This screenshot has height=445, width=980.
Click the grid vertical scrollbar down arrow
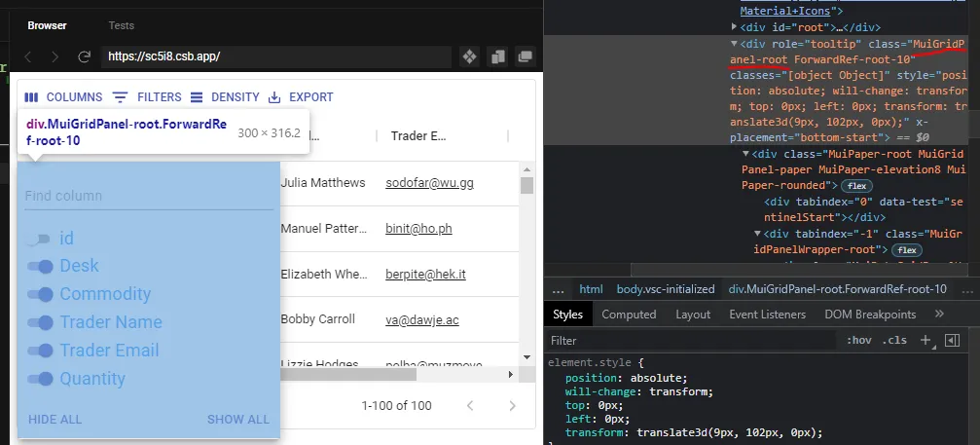(x=526, y=356)
